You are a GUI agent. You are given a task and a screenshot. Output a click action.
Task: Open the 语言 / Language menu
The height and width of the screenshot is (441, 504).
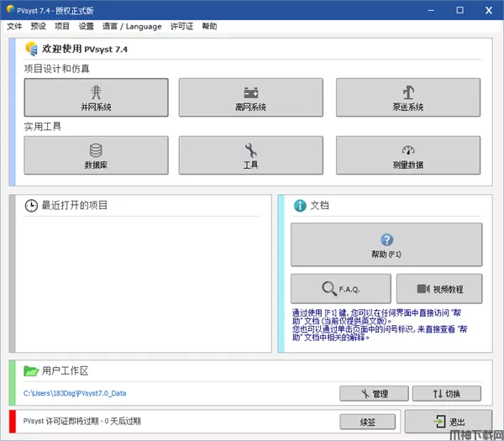coord(131,26)
